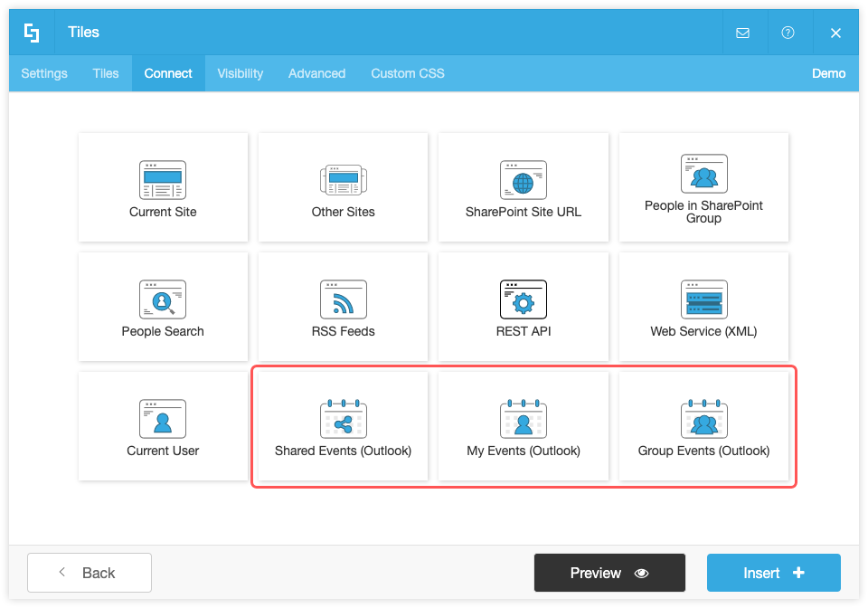Select the REST API gear icon

pyautogui.click(x=524, y=299)
